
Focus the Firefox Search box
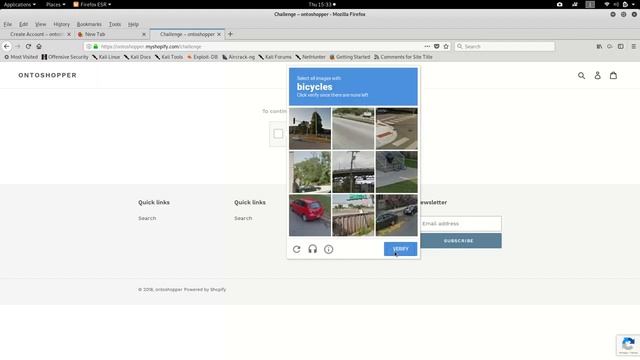point(504,47)
